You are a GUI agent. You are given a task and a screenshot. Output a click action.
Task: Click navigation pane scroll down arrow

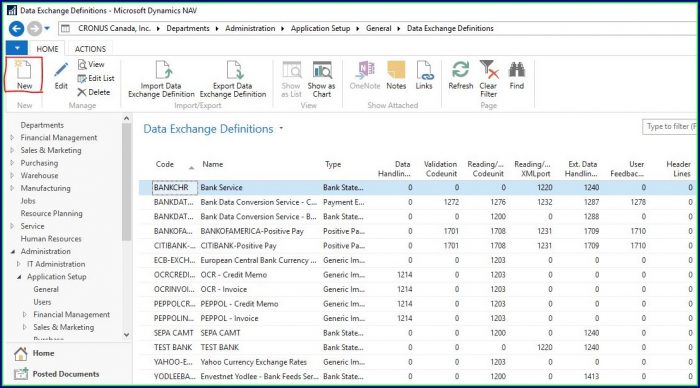click(x=126, y=334)
